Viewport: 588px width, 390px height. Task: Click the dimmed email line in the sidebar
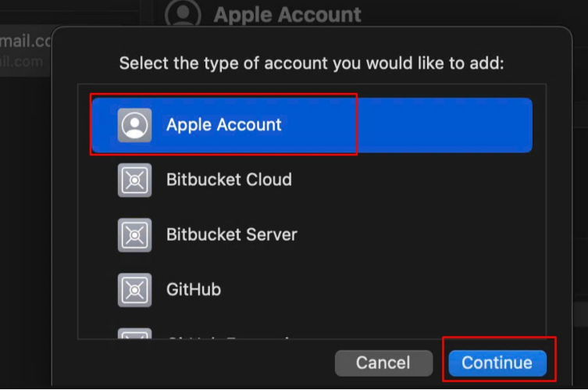point(22,62)
